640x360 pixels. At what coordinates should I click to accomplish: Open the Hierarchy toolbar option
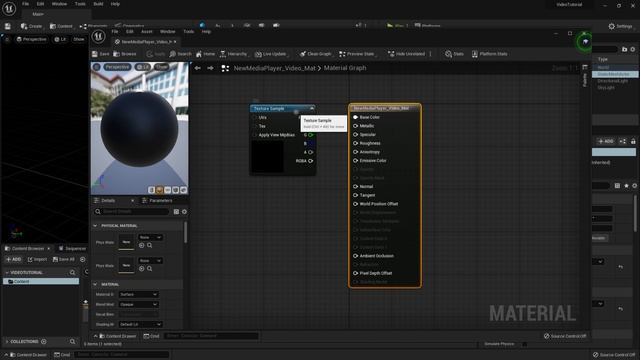point(233,54)
